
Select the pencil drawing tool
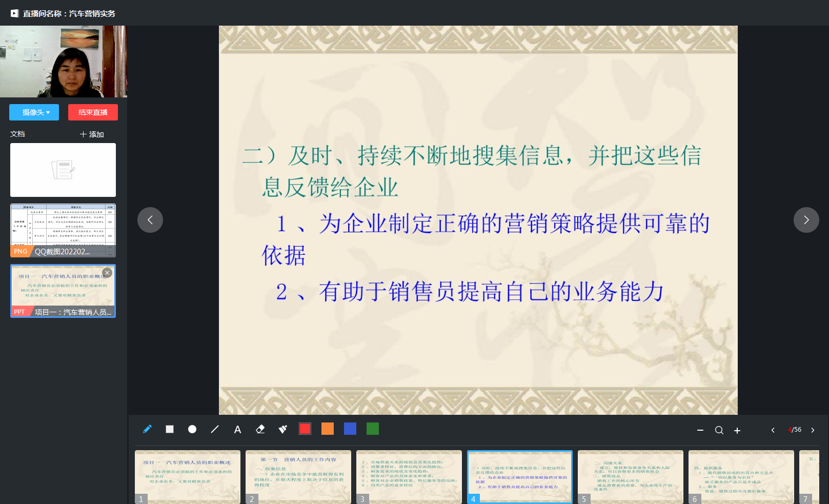(x=147, y=429)
